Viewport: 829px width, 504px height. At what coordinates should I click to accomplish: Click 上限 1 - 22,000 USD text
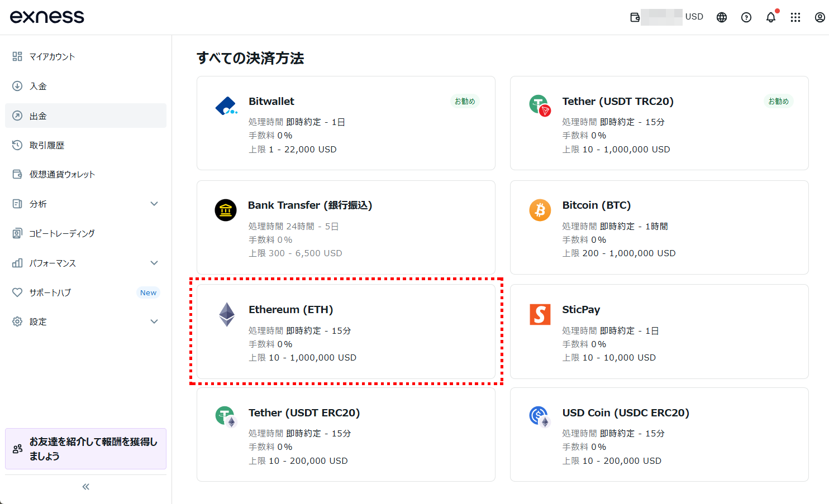[x=293, y=150]
